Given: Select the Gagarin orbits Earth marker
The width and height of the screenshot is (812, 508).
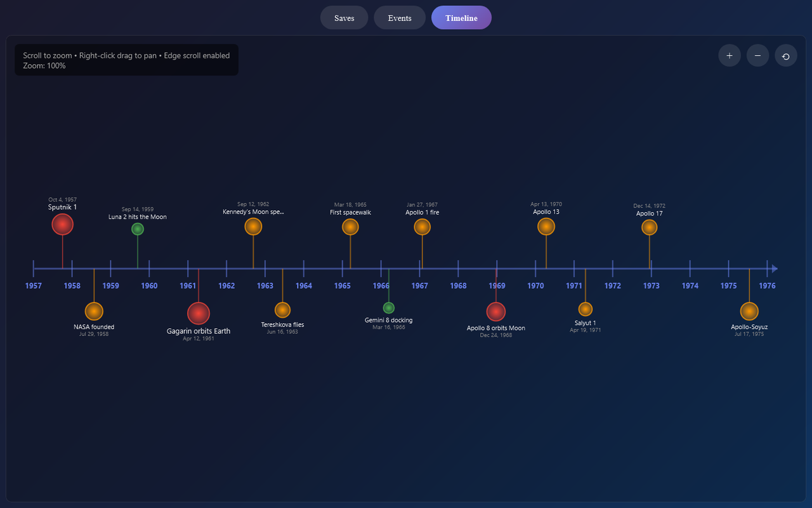Looking at the screenshot, I should coord(199,313).
